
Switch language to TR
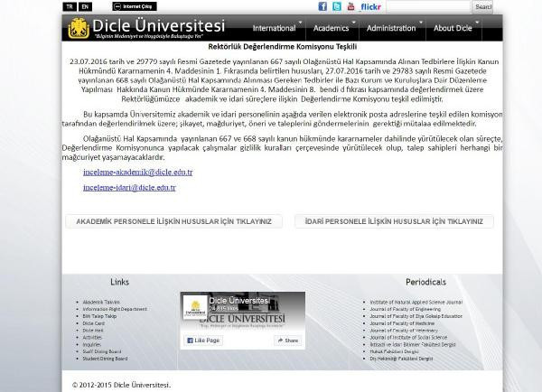70,6
